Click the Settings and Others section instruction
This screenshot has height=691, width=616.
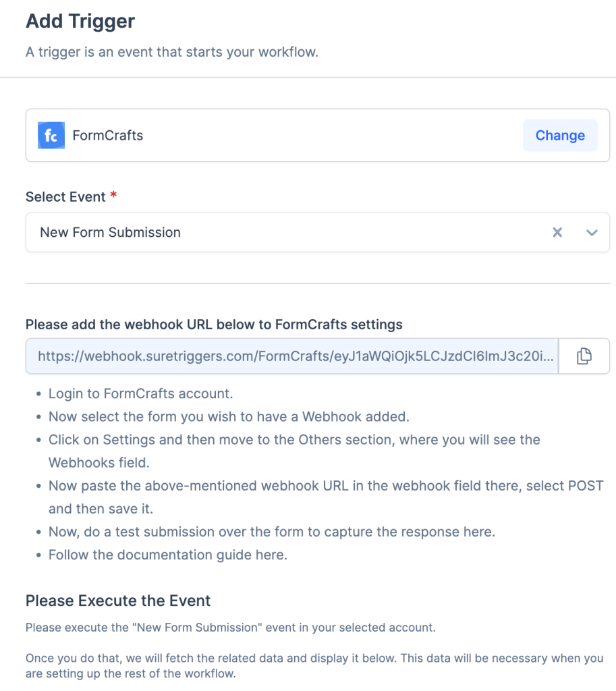[294, 440]
